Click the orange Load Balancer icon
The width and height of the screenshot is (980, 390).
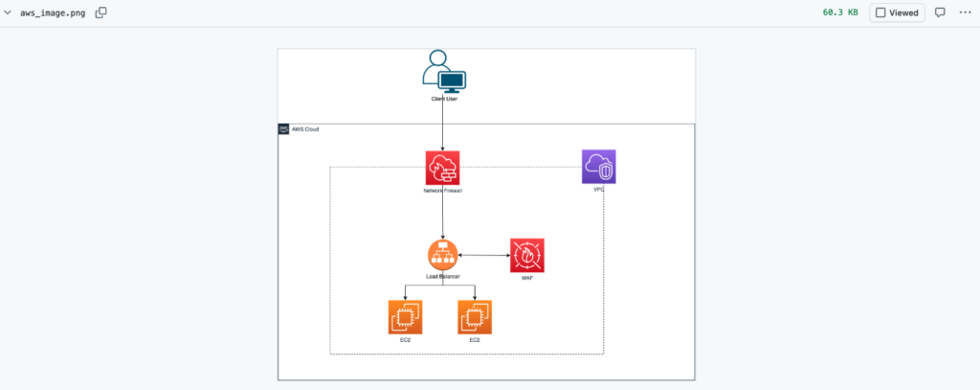(x=443, y=255)
